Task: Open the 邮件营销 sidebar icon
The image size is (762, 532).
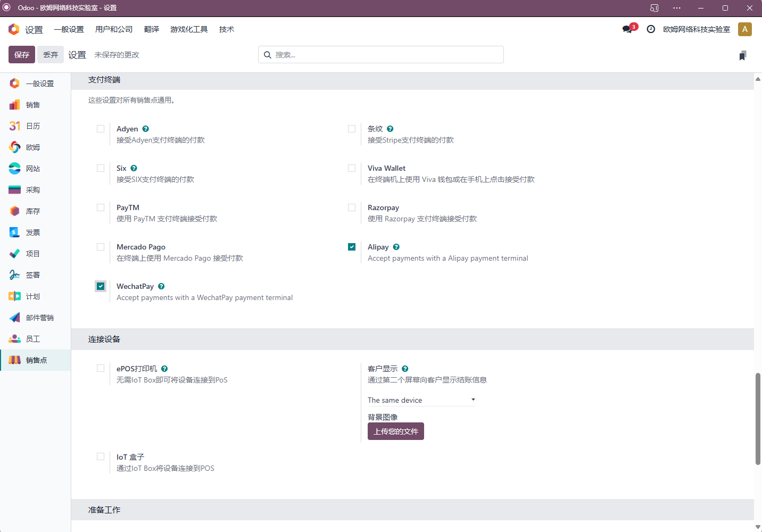Action: click(x=15, y=318)
